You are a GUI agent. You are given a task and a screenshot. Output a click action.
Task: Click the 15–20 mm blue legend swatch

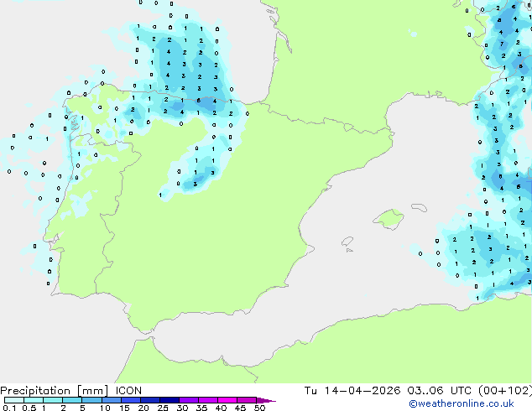coord(130,400)
